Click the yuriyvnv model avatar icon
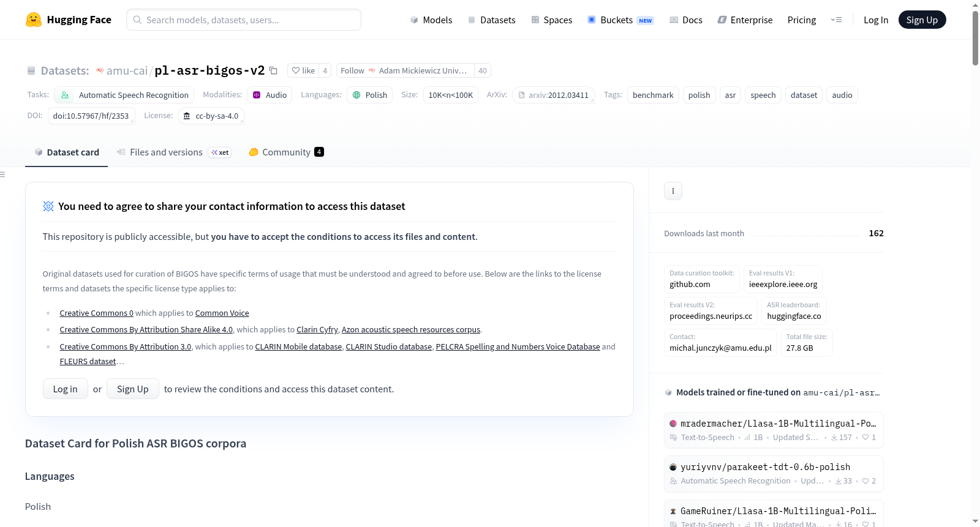This screenshot has width=980, height=527. click(673, 467)
